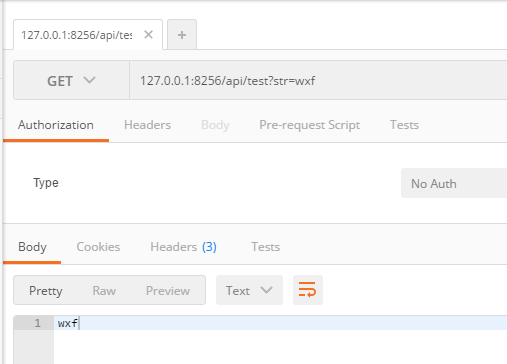Select Pretty response view
This screenshot has width=507, height=364.
pyautogui.click(x=46, y=291)
